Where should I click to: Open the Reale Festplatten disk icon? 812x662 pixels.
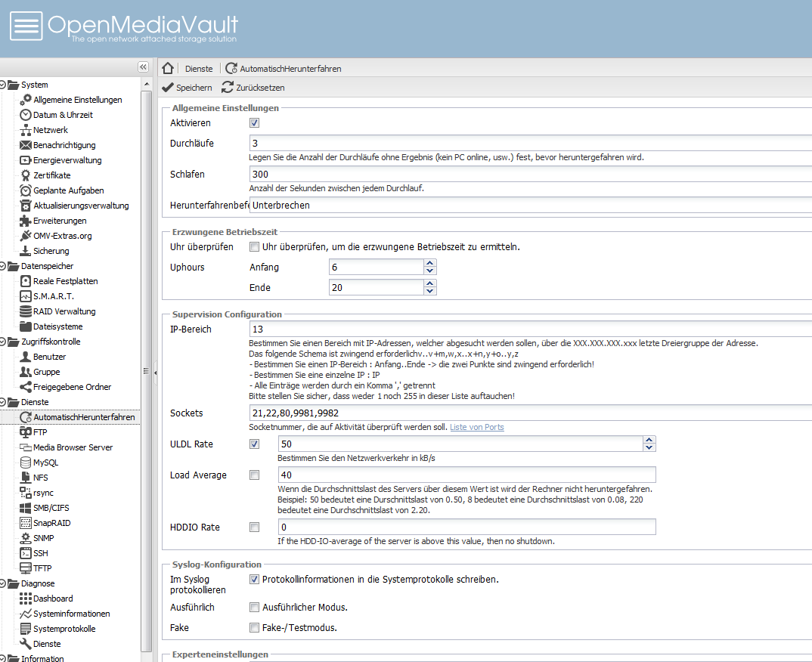pyautogui.click(x=26, y=281)
